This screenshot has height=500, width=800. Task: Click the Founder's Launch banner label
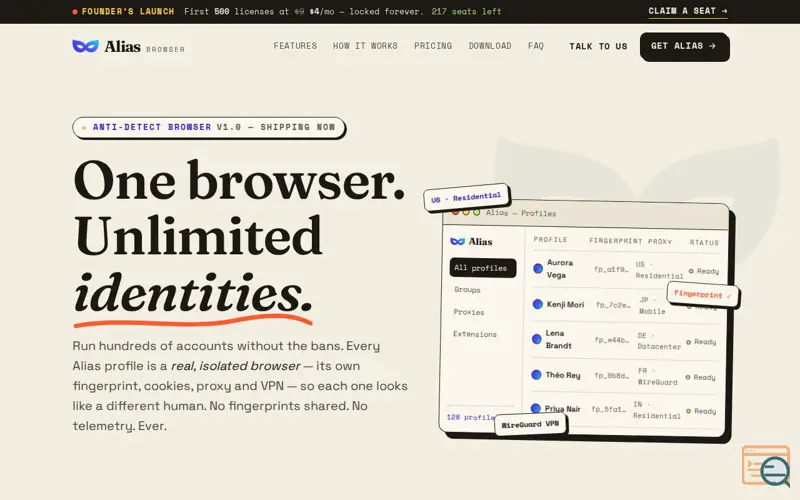point(128,11)
